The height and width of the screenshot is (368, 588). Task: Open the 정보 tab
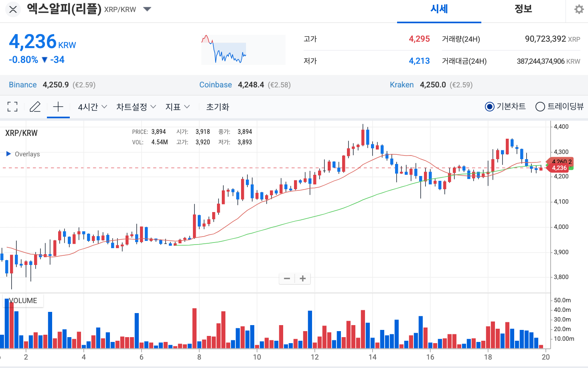pos(523,10)
